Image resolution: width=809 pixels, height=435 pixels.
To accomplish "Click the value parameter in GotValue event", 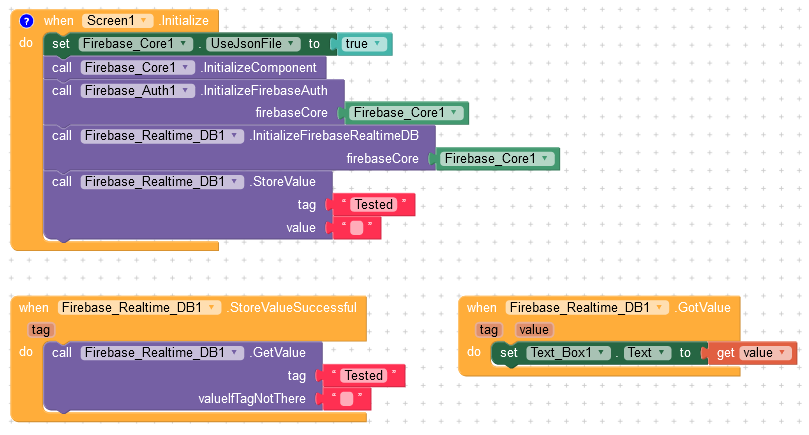I will (x=534, y=330).
